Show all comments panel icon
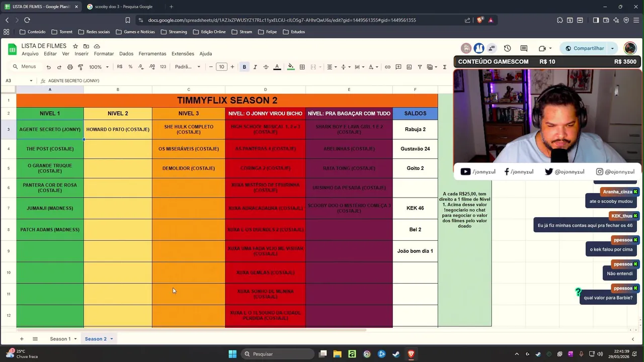 [524, 48]
